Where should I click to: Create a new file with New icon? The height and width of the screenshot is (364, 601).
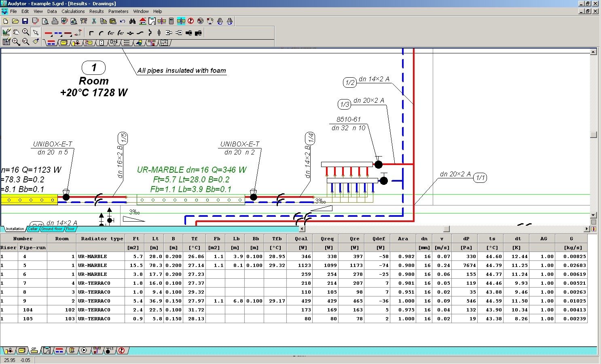tap(6, 21)
